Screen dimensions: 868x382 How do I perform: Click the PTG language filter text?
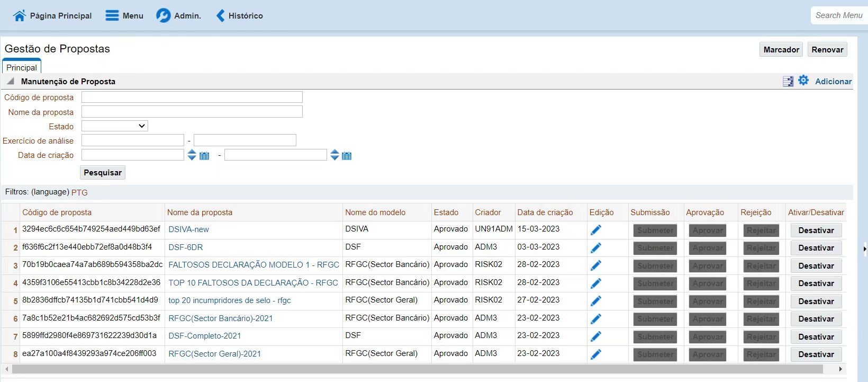click(x=79, y=192)
